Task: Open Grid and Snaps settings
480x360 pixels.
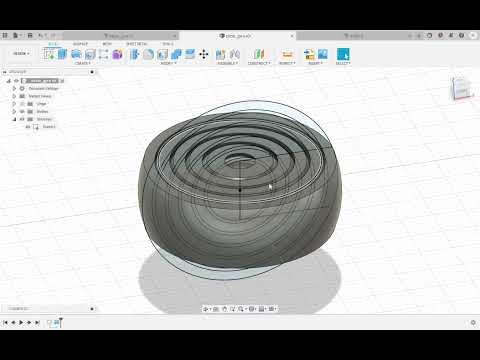Action: coord(262,309)
